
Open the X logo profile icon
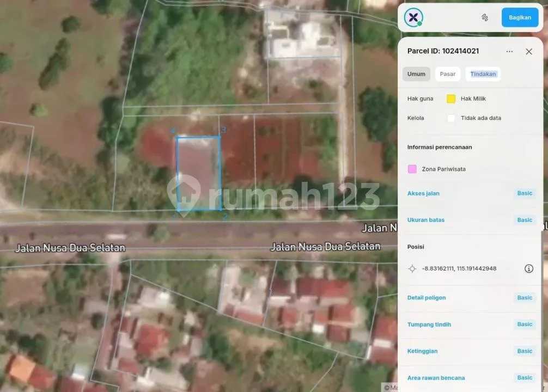413,17
